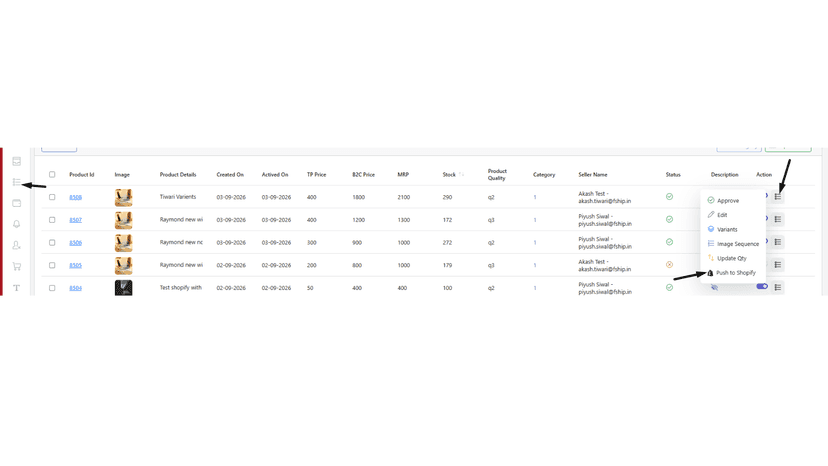Click orange rejected status for product 8505
The image size is (828, 466).
coord(669,265)
